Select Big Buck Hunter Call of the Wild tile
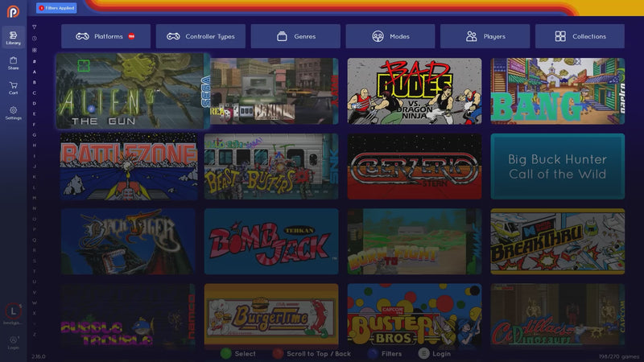Image resolution: width=644 pixels, height=362 pixels. (x=557, y=167)
